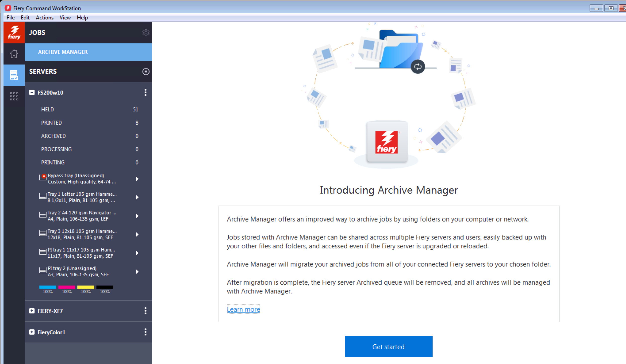Open FS200w10 server options menu

pos(146,92)
